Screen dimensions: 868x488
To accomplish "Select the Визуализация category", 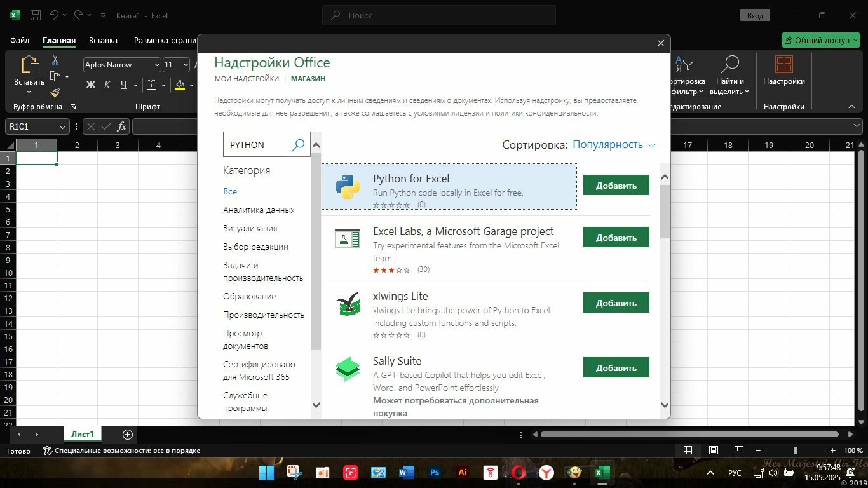I will click(x=250, y=228).
